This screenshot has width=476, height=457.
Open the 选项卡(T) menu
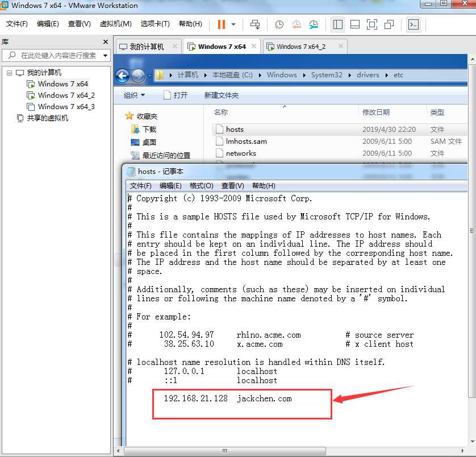coord(155,24)
